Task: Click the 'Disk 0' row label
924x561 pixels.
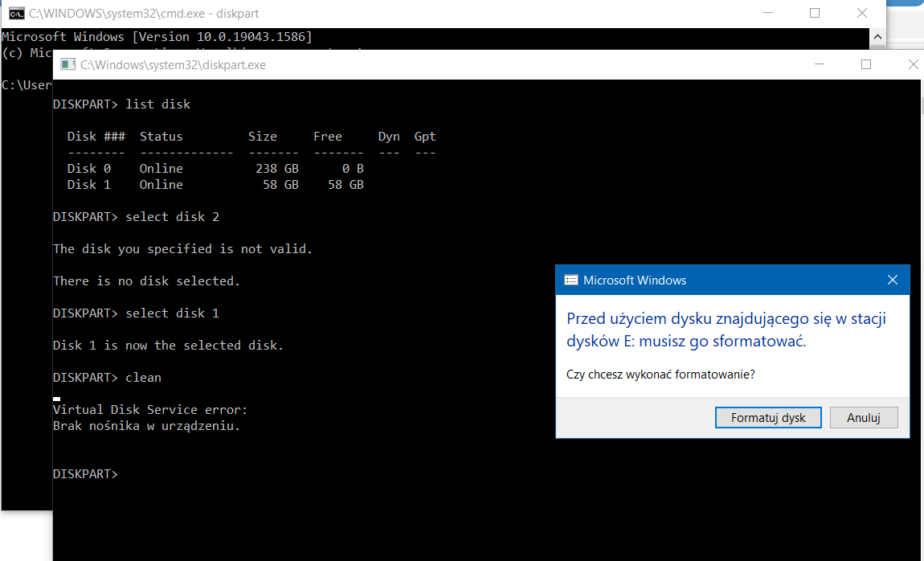Action: point(89,169)
